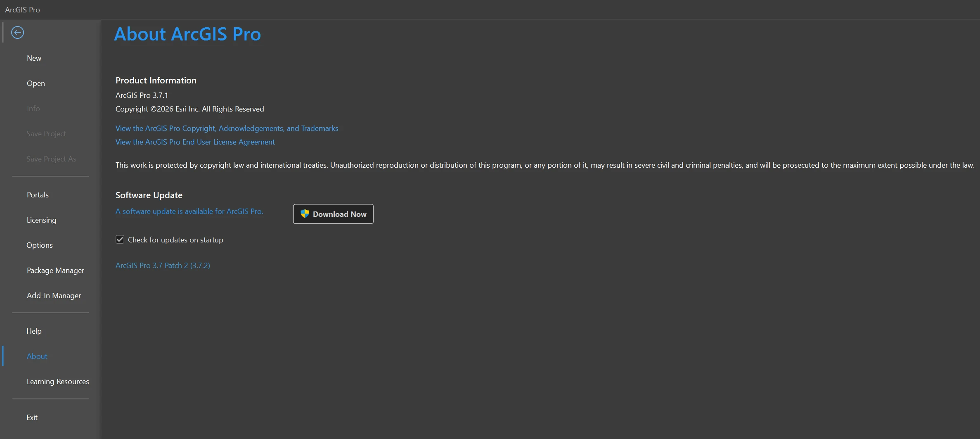Open Package Manager
The height and width of the screenshot is (439, 980).
[x=55, y=271]
